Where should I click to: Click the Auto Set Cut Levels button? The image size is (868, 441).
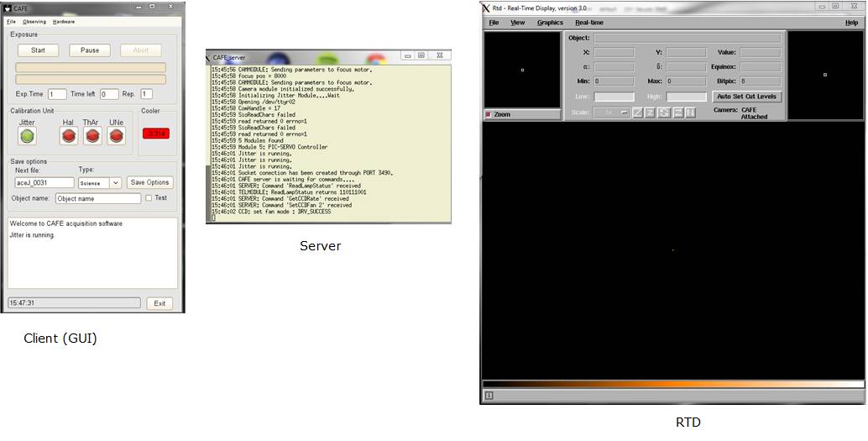click(746, 97)
